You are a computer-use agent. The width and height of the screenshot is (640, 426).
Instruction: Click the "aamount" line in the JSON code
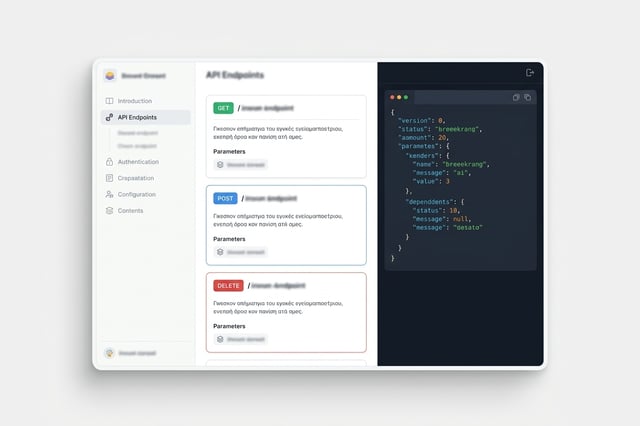point(423,138)
